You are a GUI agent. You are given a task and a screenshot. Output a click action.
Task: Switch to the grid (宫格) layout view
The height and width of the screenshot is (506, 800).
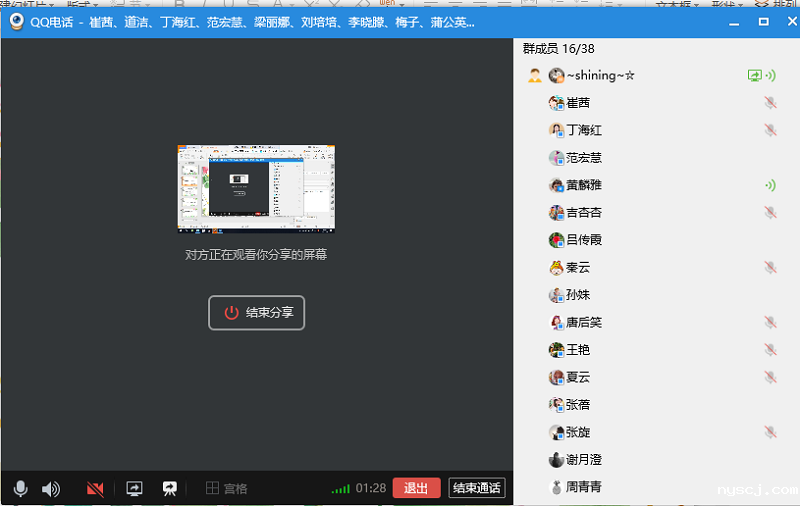[x=227, y=489]
